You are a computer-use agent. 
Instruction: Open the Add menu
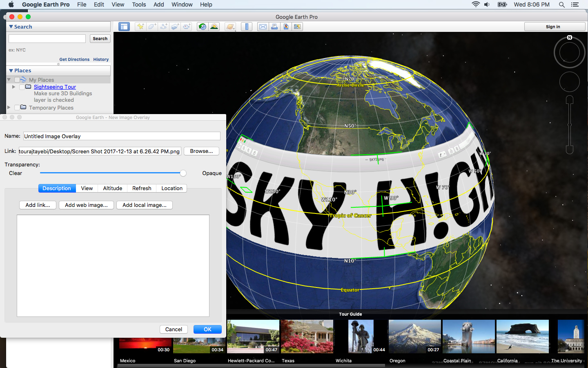point(159,4)
